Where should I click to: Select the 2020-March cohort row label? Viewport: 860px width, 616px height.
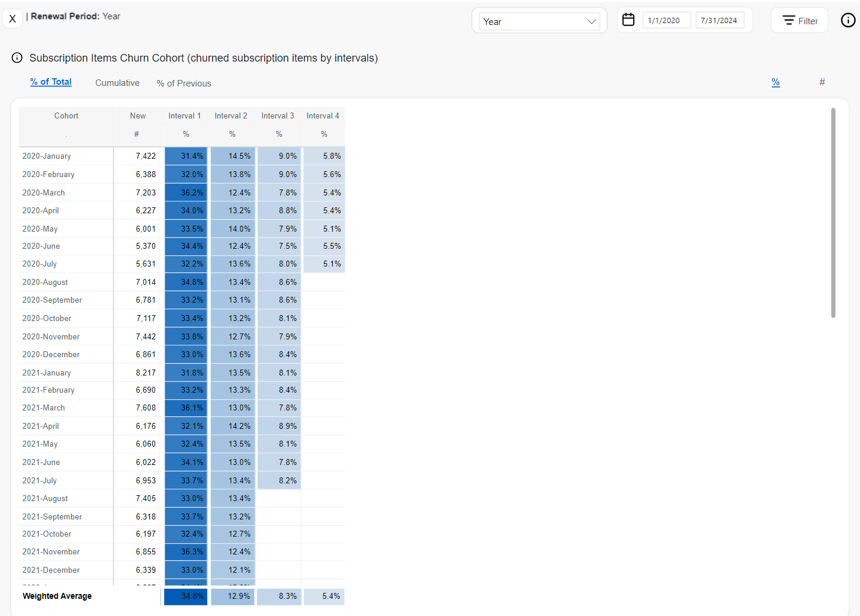(44, 193)
